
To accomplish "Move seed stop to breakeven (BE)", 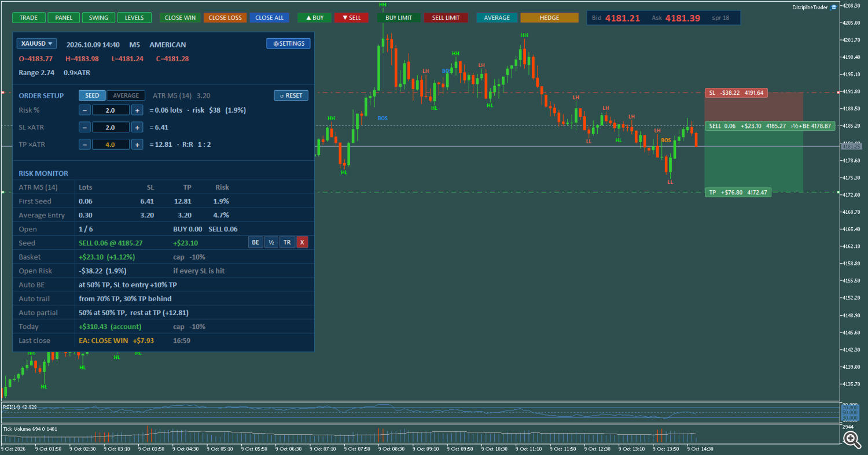I will click(x=256, y=242).
